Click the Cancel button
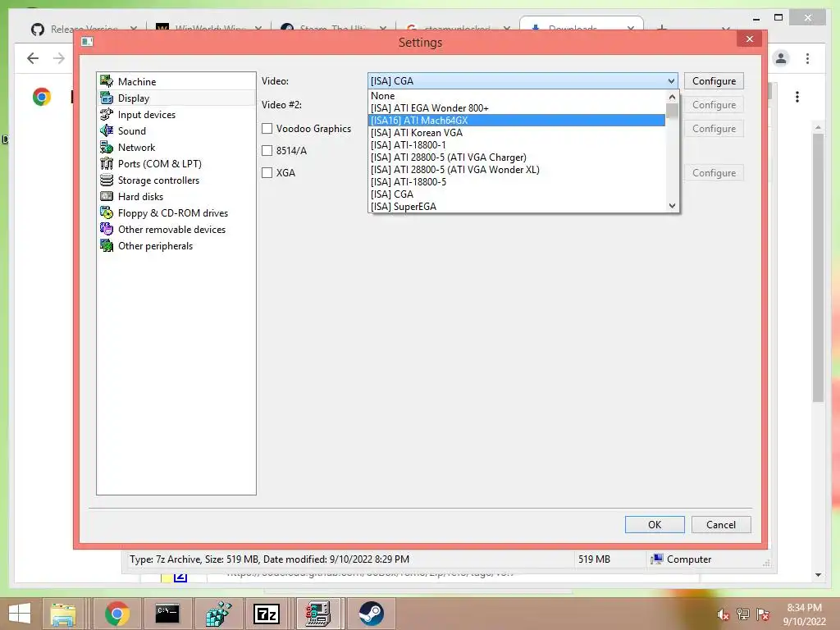 721,524
